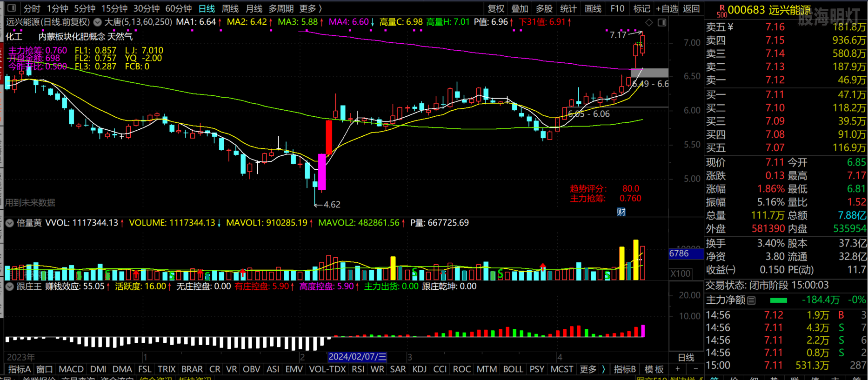Switch sub-chart to the RSI indicator
This screenshot has height=380, width=868.
click(x=358, y=369)
